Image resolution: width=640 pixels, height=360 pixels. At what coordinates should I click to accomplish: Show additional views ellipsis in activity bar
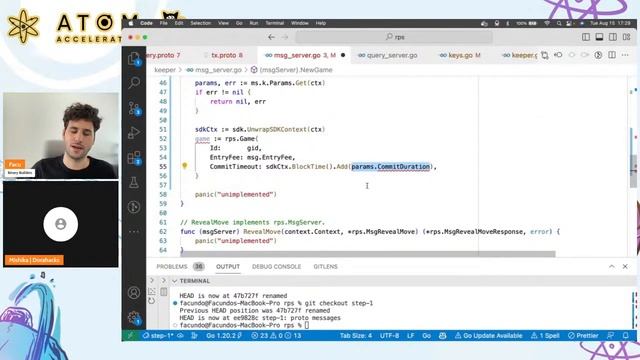coord(134,231)
